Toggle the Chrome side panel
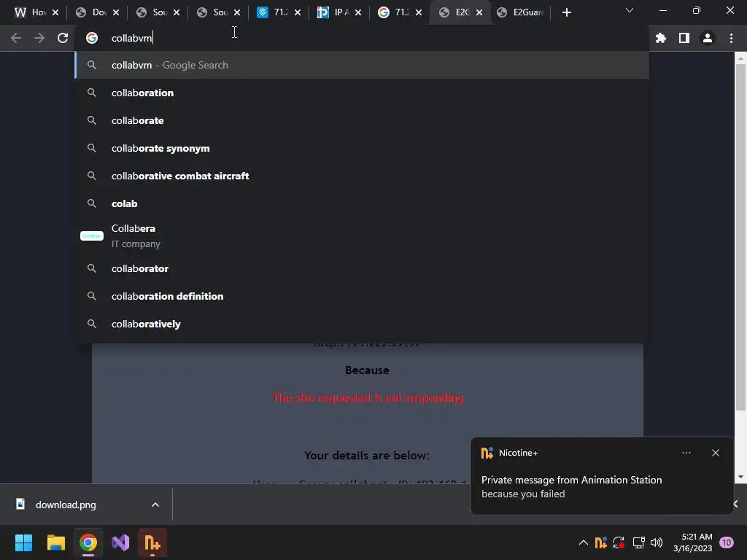The height and width of the screenshot is (560, 747). (x=684, y=38)
